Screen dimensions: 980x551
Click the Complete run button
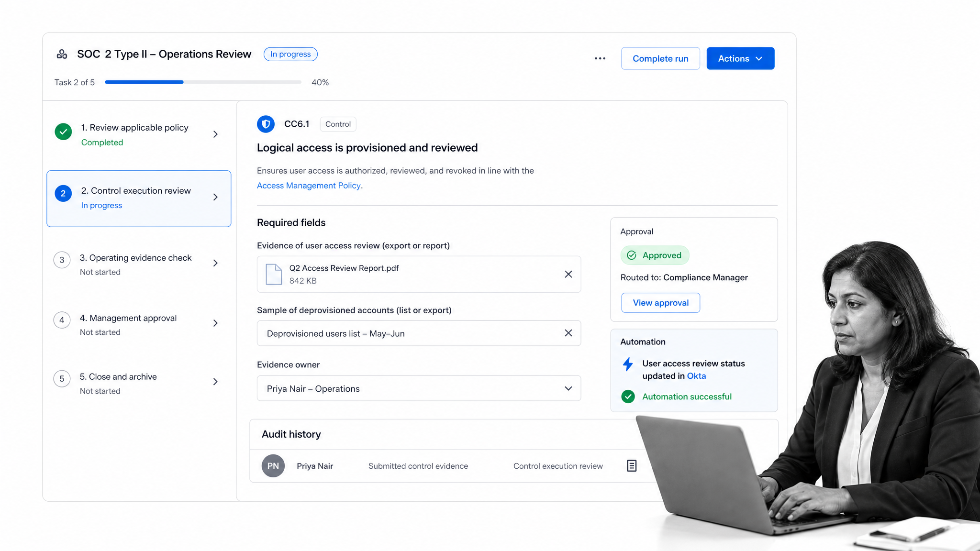point(660,58)
